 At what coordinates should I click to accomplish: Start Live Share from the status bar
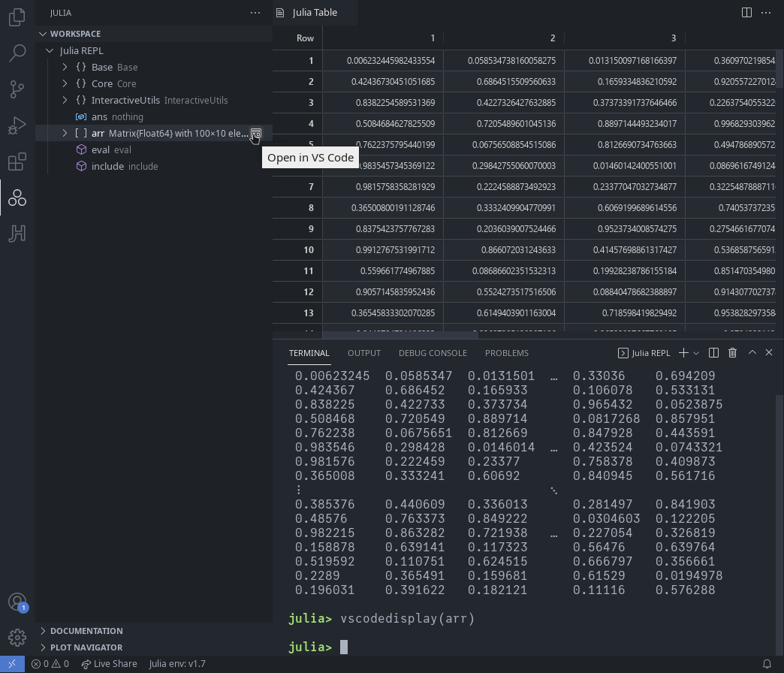pos(110,664)
